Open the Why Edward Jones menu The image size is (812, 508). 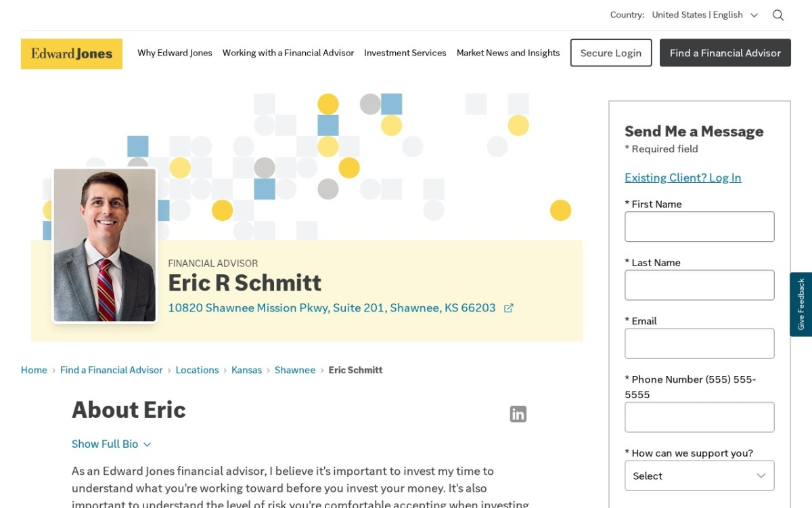click(x=175, y=53)
